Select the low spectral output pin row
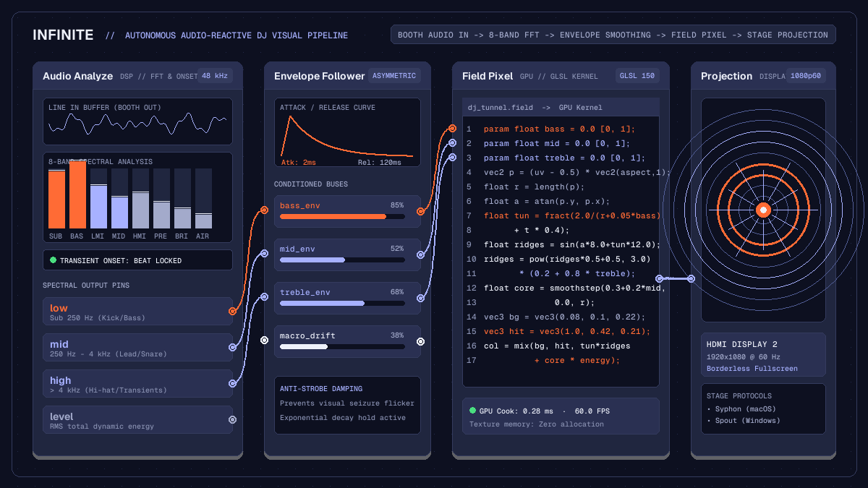Screen dimensions: 868x488 [x=137, y=311]
